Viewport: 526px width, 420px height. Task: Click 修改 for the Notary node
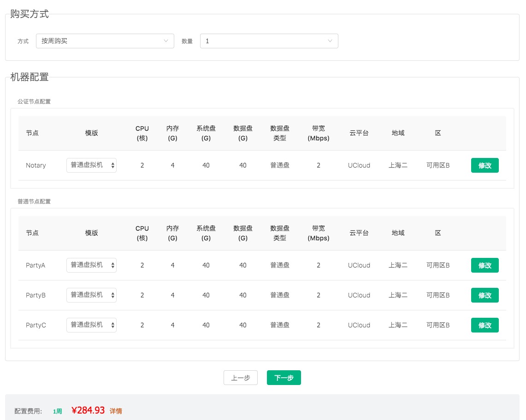[x=485, y=165]
